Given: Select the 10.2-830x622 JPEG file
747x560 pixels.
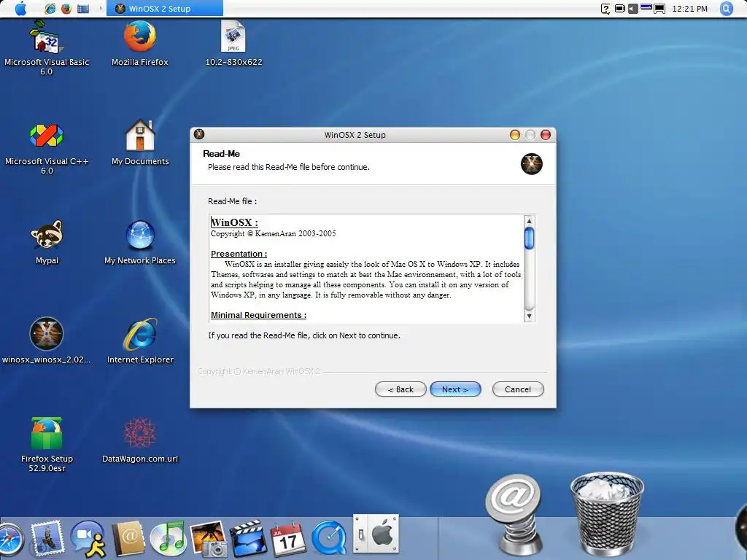Looking at the screenshot, I should [233, 44].
